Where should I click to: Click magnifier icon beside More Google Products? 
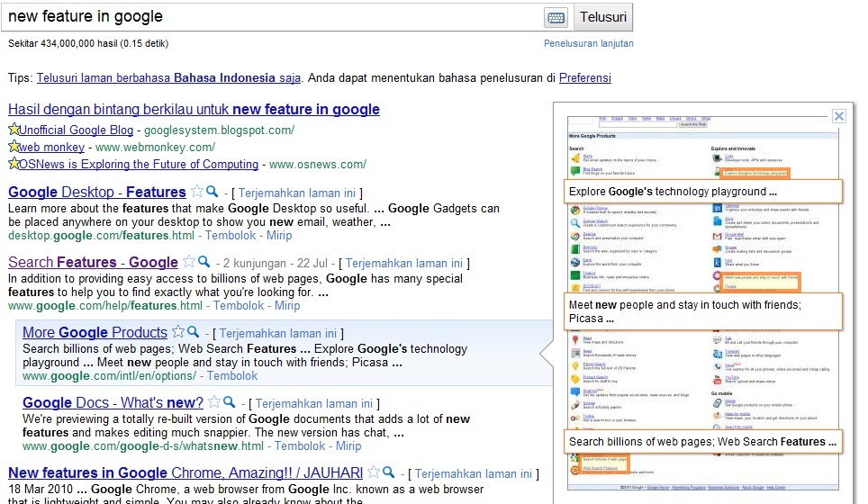(x=194, y=332)
